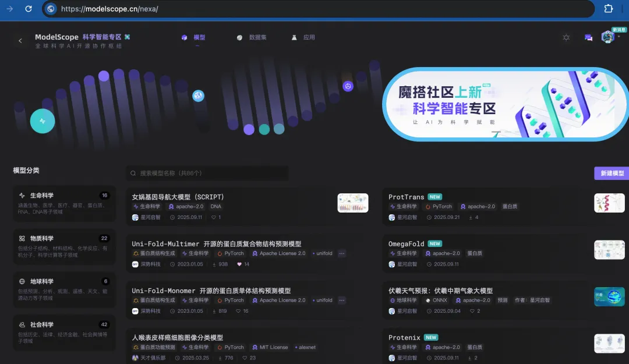The image size is (629, 364).
Task: Expand more tags on Uni-Fold-Monomer card
Action: tap(342, 301)
